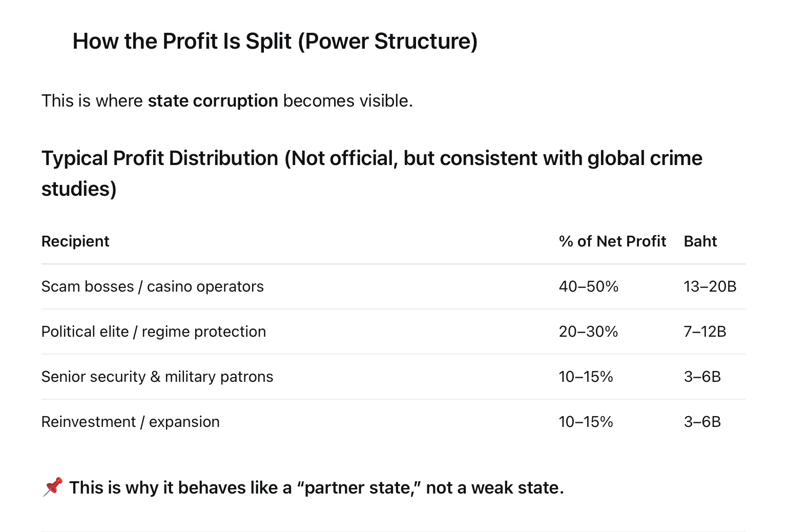The image size is (787, 532).
Task: Click the partner state concluding sentence
Action: coord(316,487)
